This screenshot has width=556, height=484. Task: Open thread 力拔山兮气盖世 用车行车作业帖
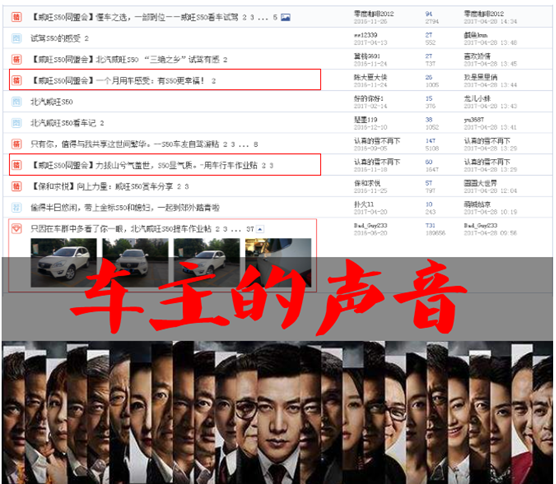point(144,165)
